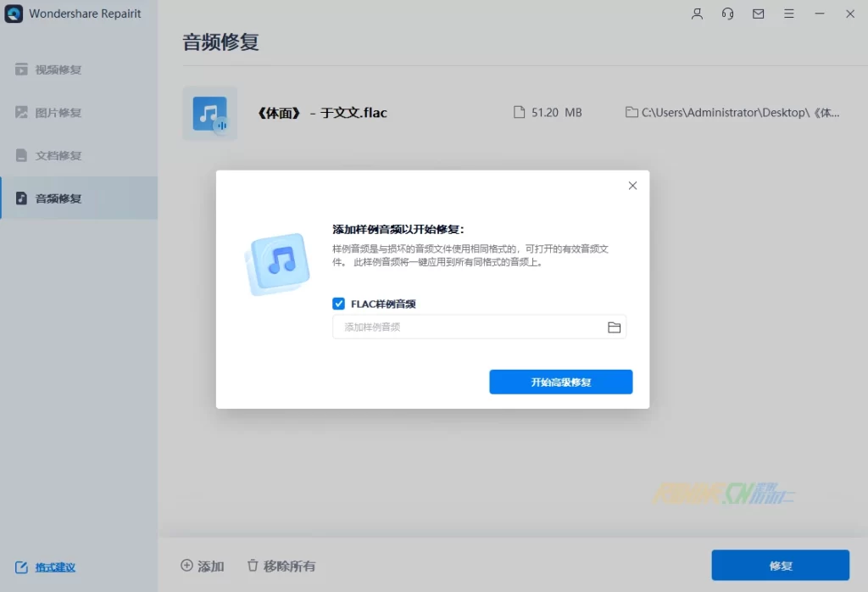Switch to 视频修复 sidebar tab

(x=58, y=70)
